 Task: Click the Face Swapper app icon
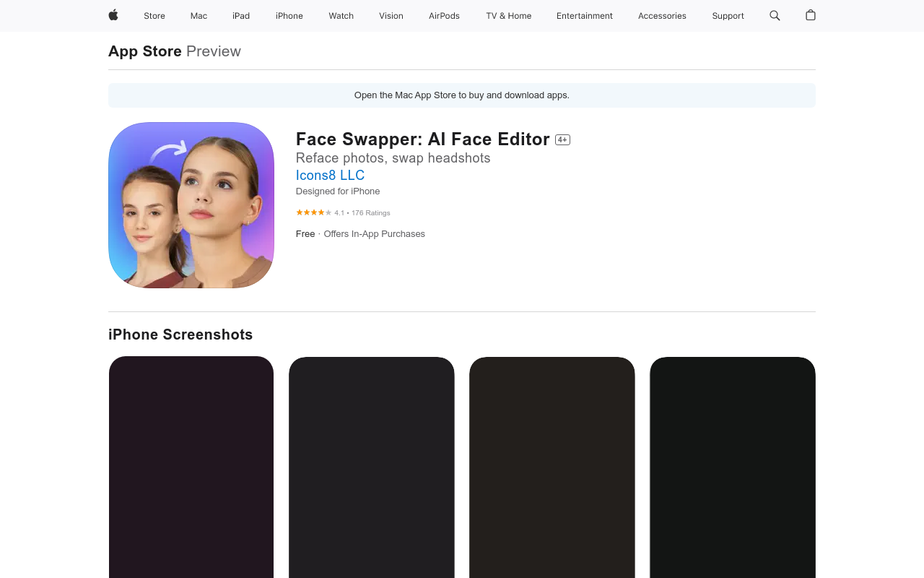tap(191, 205)
